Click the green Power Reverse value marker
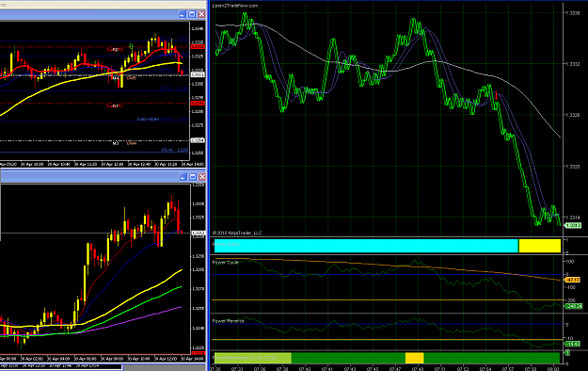The width and height of the screenshot is (588, 371). coord(573,344)
